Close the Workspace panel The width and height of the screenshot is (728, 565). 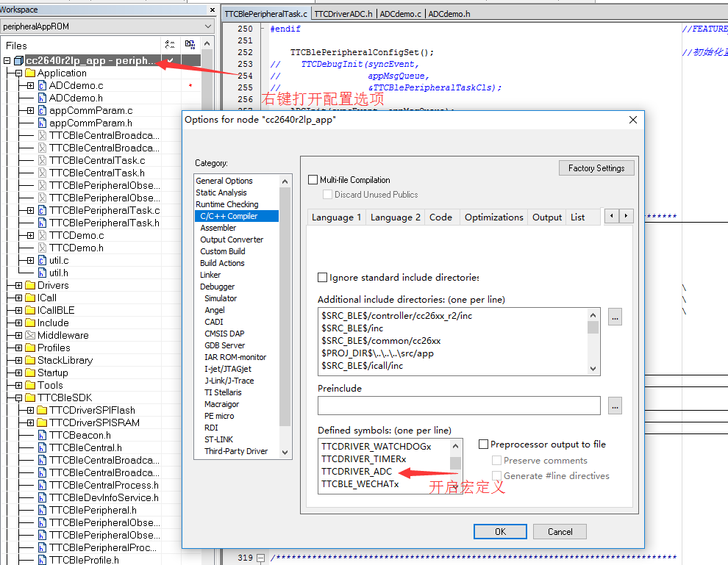pyautogui.click(x=213, y=10)
